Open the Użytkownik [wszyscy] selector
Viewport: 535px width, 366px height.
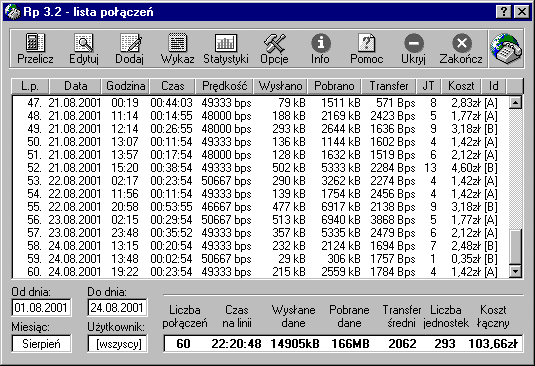click(x=117, y=344)
